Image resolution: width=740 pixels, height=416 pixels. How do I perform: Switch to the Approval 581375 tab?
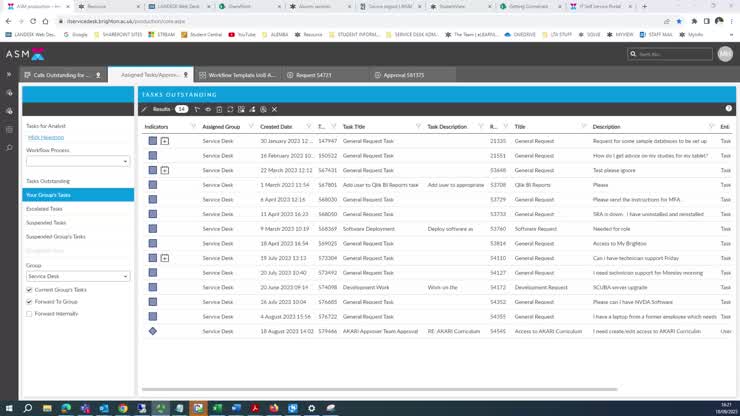point(412,75)
